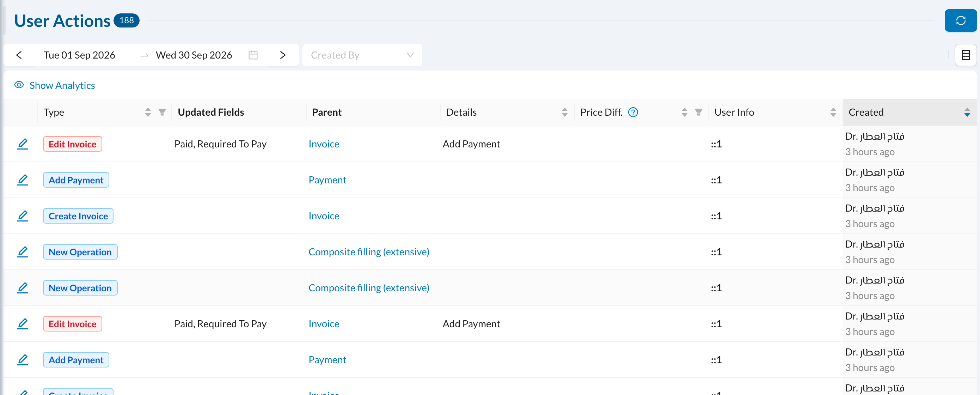Open first Composite filling (extensive) link
This screenshot has height=395, width=980.
(x=369, y=252)
